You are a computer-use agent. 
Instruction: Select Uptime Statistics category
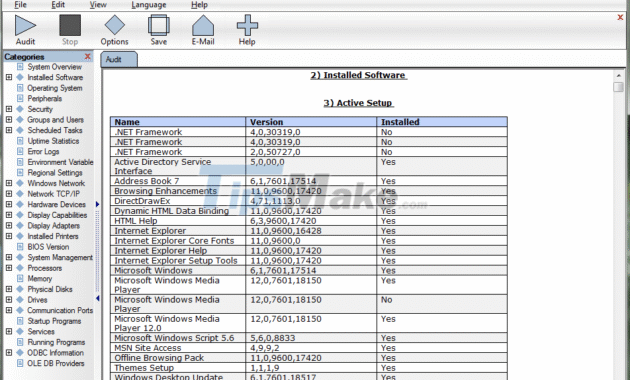point(53,141)
